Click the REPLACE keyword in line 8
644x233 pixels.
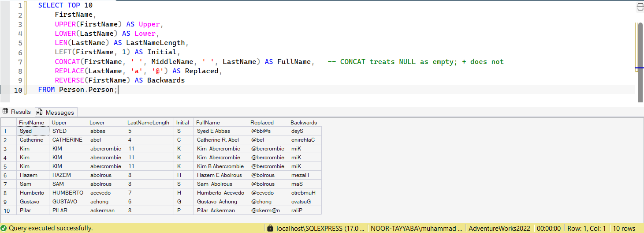[x=69, y=71]
